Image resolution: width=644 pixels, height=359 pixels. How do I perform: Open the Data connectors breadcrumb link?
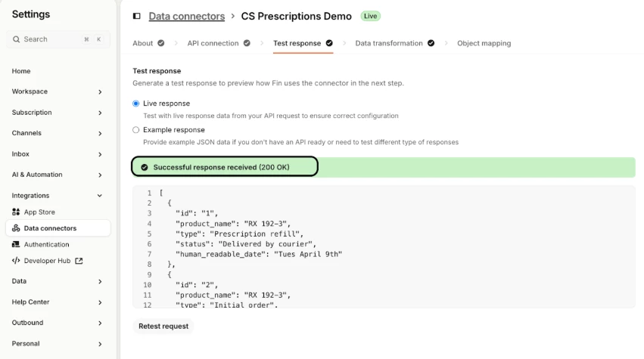pyautogui.click(x=186, y=16)
